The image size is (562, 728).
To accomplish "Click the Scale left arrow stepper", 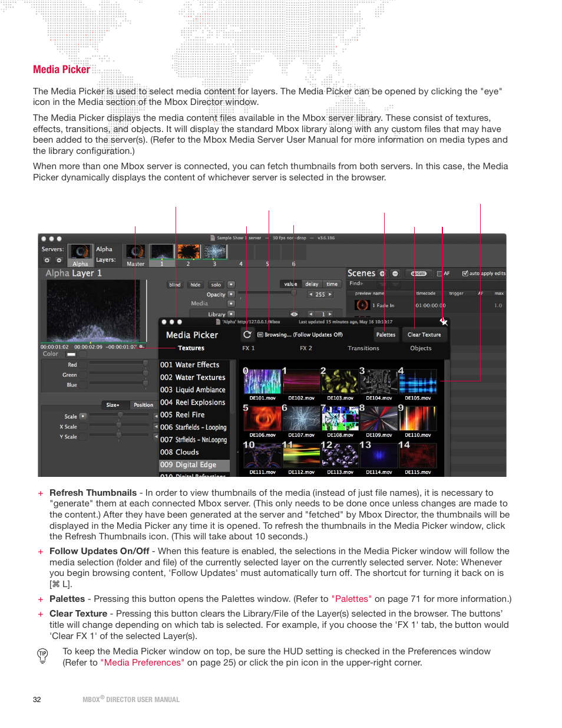I will (x=156, y=416).
